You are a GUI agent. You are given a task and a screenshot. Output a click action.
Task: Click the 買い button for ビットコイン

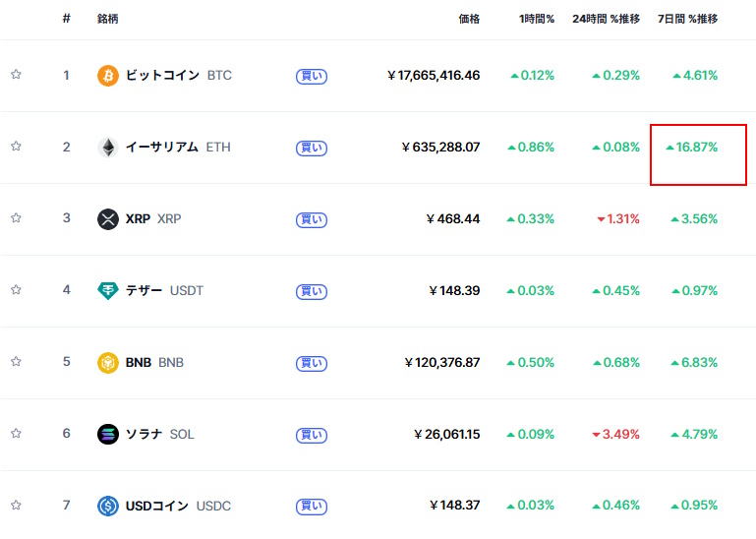click(x=312, y=76)
